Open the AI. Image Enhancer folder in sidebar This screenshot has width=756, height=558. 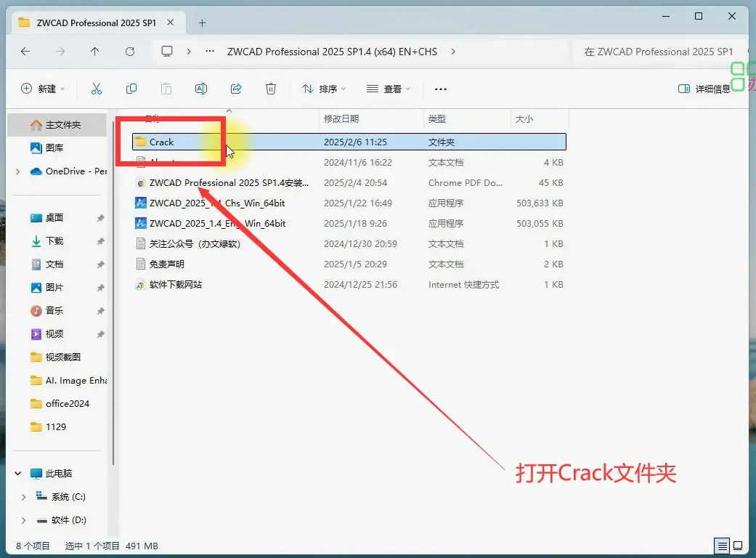tap(68, 381)
